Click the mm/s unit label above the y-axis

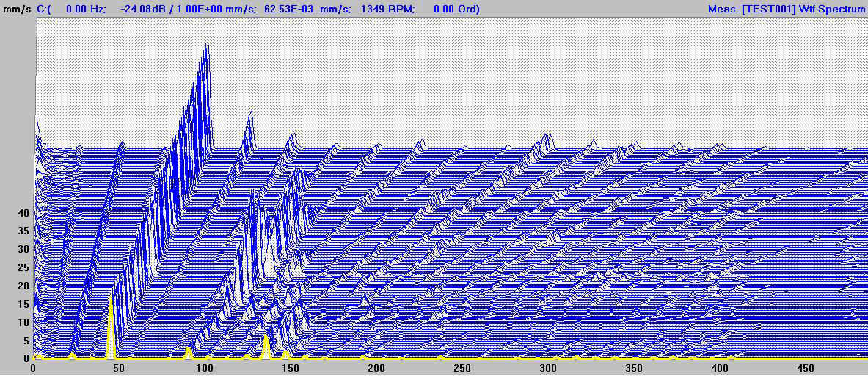click(16, 10)
